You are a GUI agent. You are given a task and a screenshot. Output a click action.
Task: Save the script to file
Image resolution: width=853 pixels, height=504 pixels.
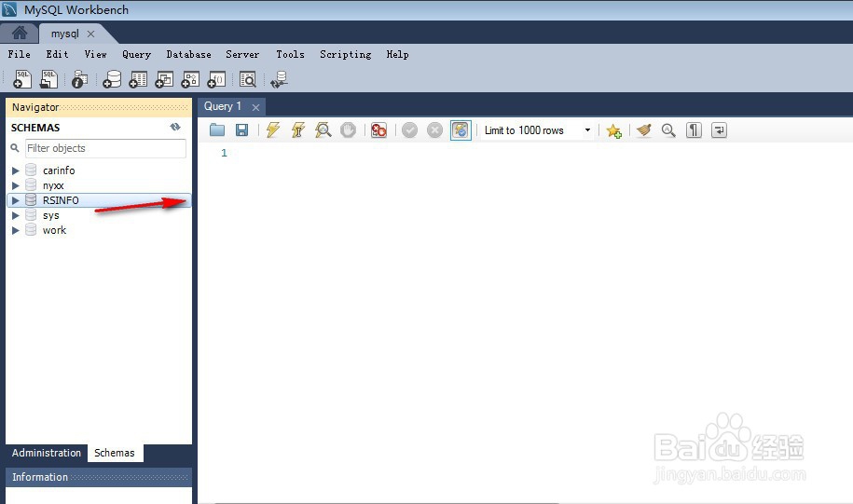pyautogui.click(x=241, y=129)
